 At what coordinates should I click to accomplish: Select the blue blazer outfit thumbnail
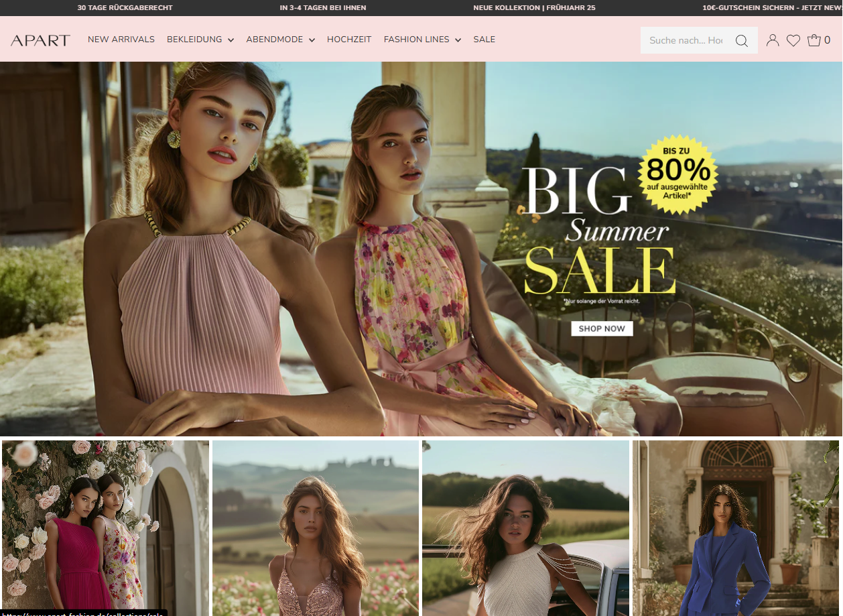[x=736, y=528]
